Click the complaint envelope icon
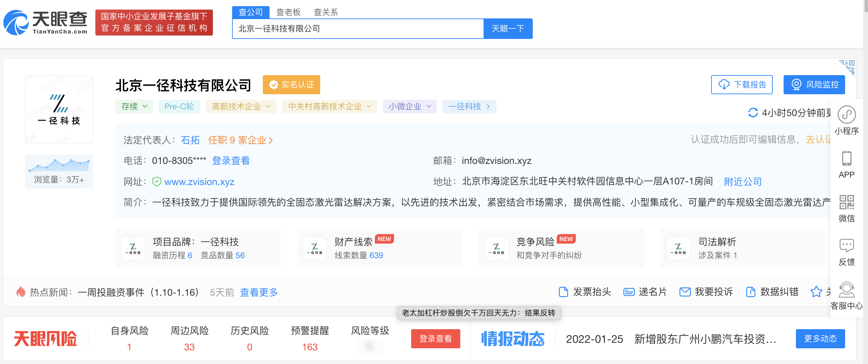 click(x=685, y=292)
